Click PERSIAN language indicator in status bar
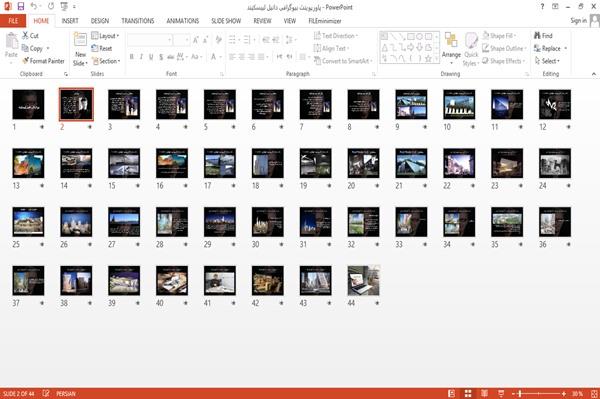 point(66,393)
